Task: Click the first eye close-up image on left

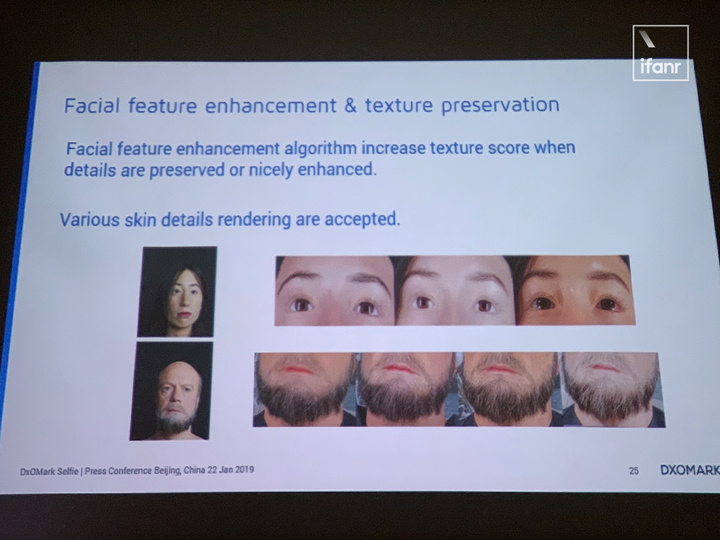Action: pos(335,291)
